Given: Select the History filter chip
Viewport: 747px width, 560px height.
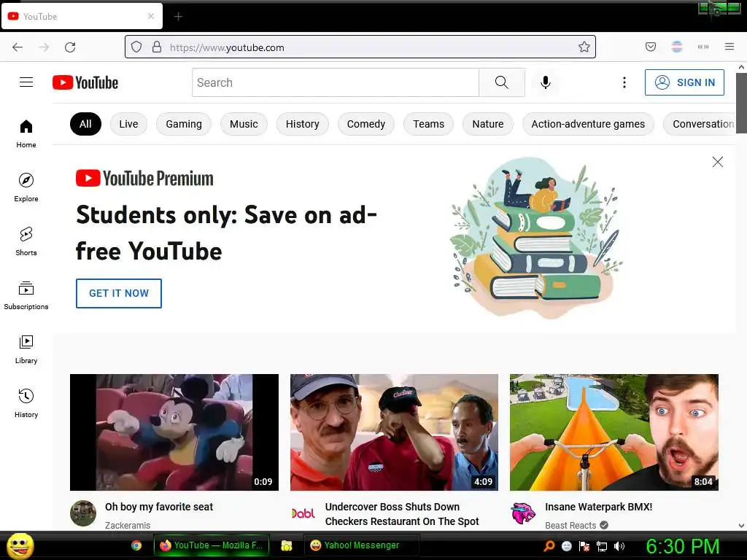Looking at the screenshot, I should click(303, 124).
